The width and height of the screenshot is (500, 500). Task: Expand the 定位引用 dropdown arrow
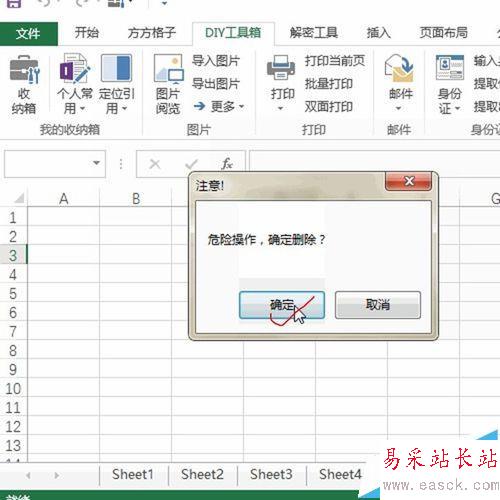point(124,109)
